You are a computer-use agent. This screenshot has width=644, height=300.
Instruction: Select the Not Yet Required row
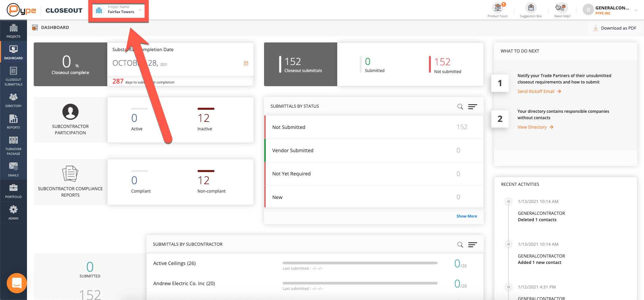click(374, 174)
